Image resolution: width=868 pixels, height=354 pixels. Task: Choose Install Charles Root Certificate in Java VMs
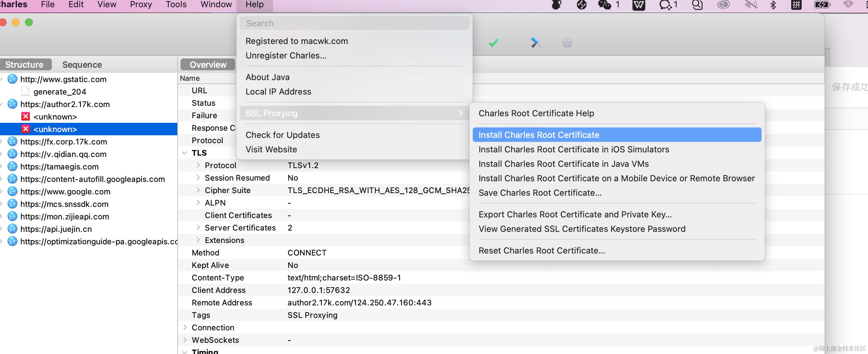click(x=617, y=164)
